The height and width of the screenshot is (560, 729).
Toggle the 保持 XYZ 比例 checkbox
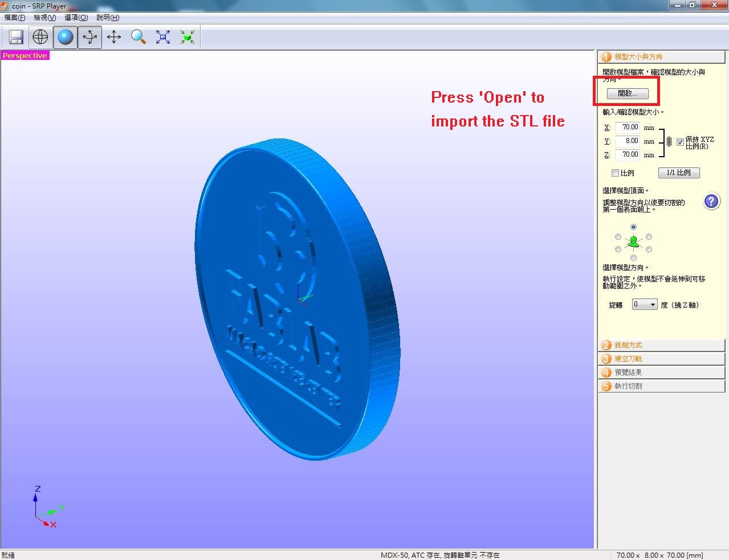click(x=680, y=142)
